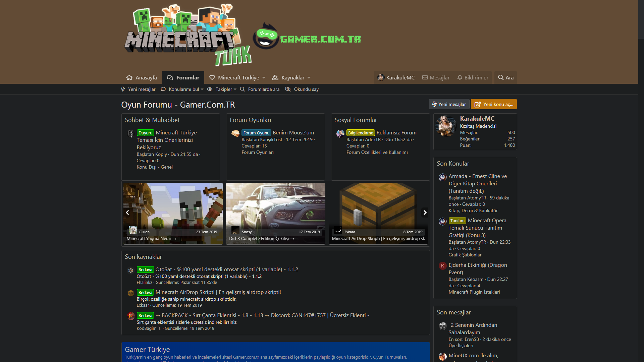The width and height of the screenshot is (644, 362).
Task: Open Kaynaklar nav item
Action: click(288, 77)
